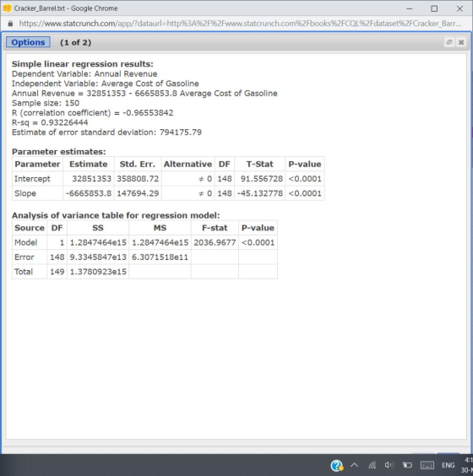Click the 'Parameter estimates:' heading

coord(58,151)
